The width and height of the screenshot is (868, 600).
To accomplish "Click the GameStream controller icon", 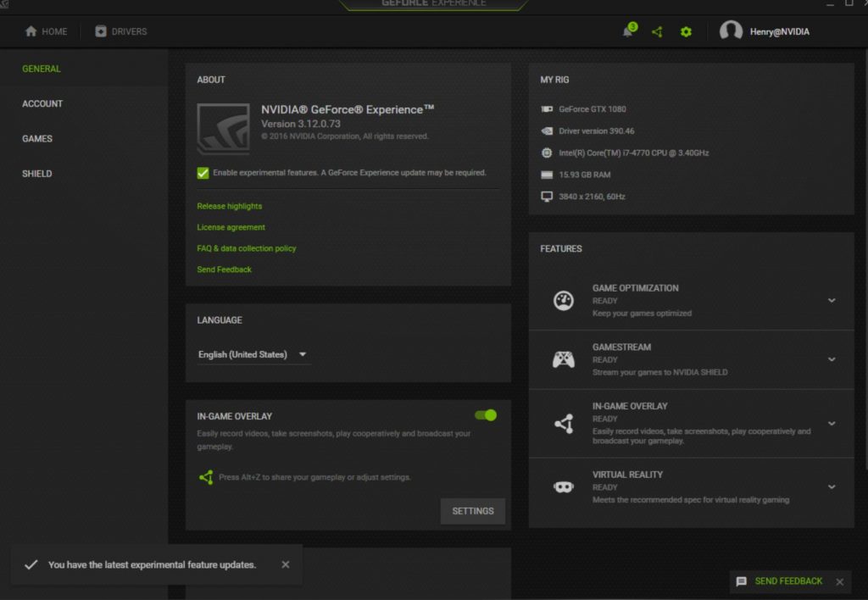I will click(x=564, y=359).
